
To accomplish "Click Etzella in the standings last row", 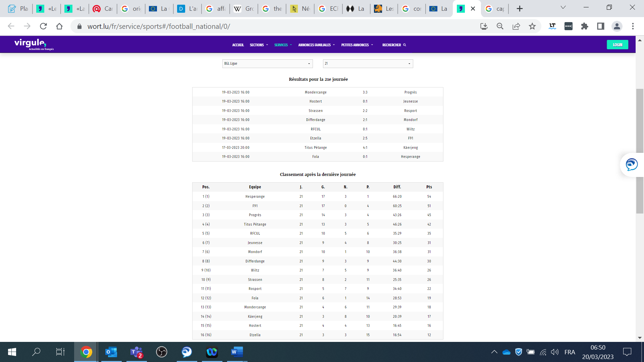I will click(x=255, y=335).
